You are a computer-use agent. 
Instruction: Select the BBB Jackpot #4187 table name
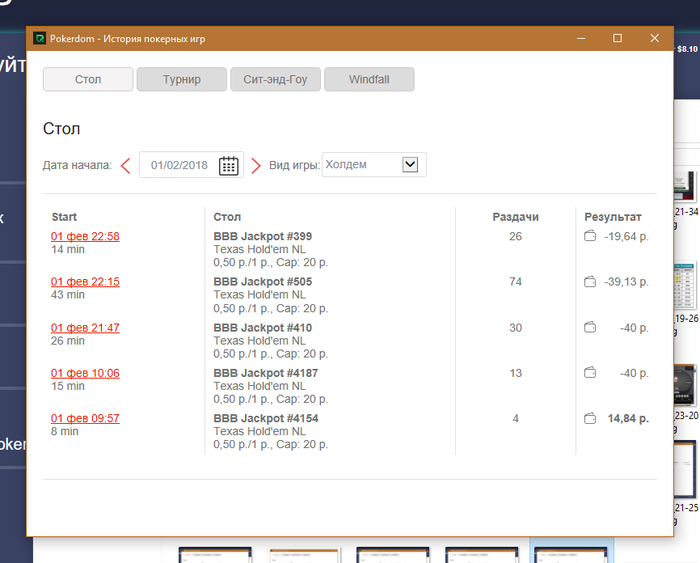click(266, 373)
